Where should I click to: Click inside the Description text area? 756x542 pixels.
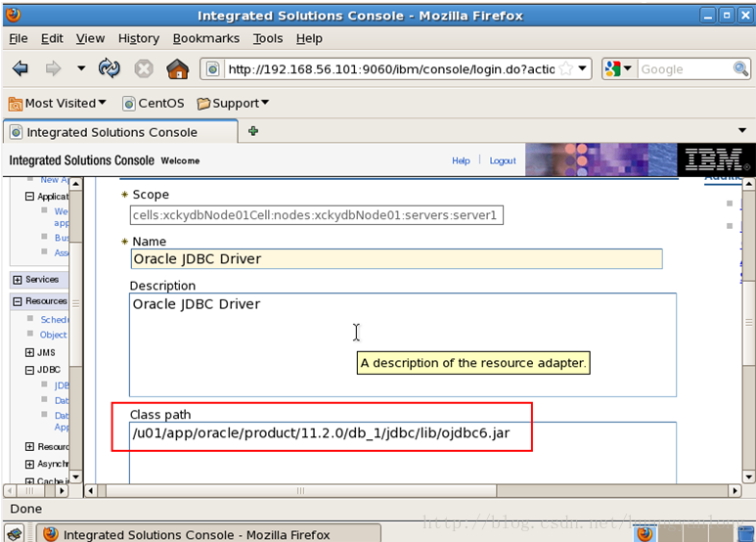click(403, 344)
